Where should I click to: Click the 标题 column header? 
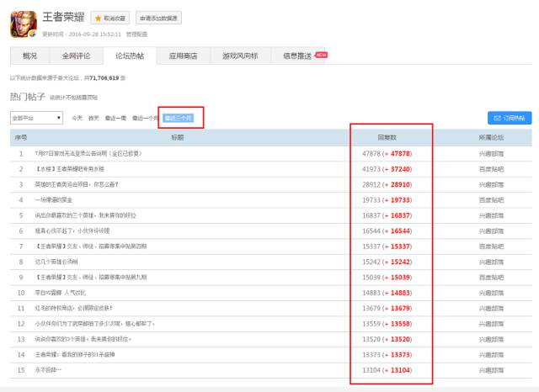click(178, 137)
